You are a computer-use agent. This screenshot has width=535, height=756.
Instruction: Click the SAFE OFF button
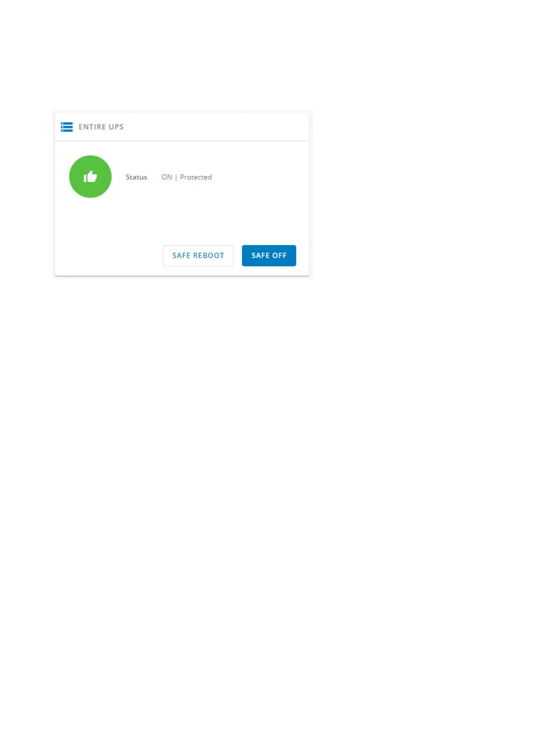pyautogui.click(x=269, y=255)
